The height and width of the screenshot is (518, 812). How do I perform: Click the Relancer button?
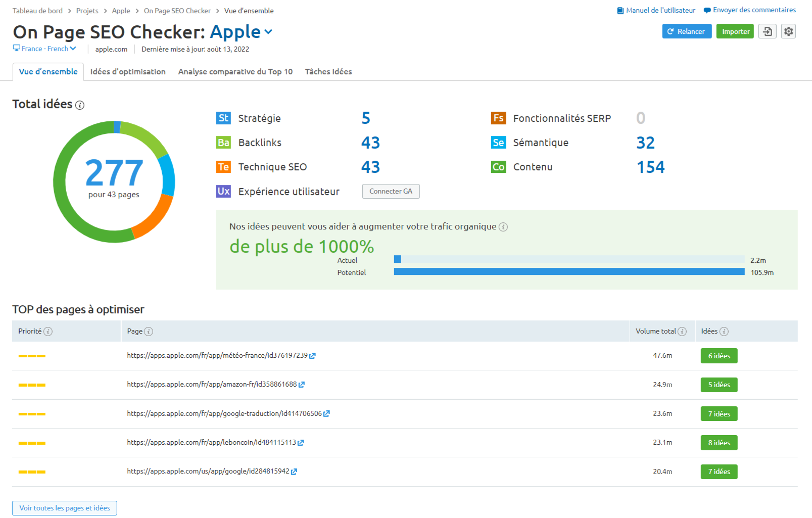(x=686, y=31)
